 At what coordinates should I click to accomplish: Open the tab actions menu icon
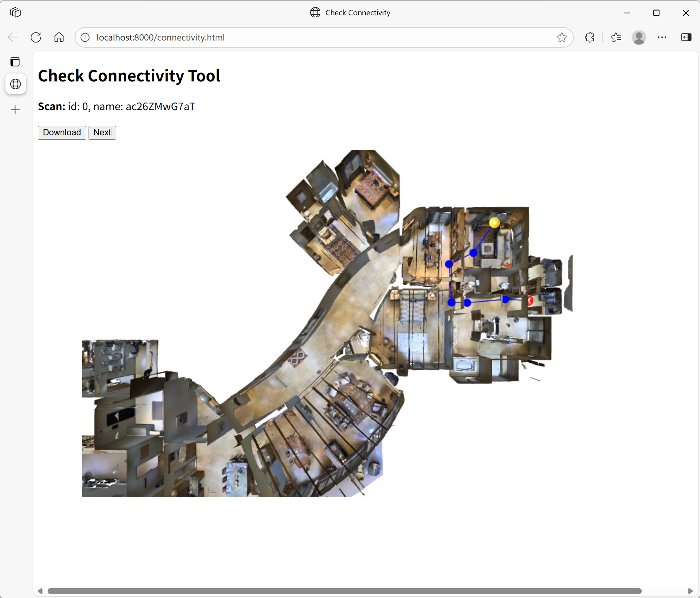pos(15,62)
